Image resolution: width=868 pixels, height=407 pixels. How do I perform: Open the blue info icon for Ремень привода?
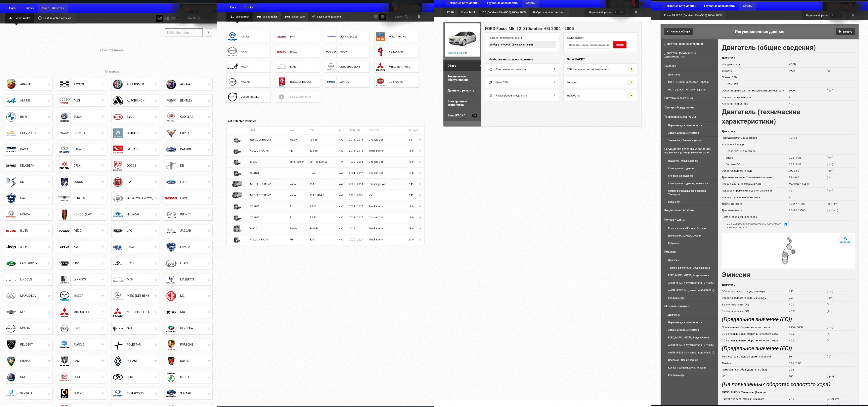[x=786, y=224]
